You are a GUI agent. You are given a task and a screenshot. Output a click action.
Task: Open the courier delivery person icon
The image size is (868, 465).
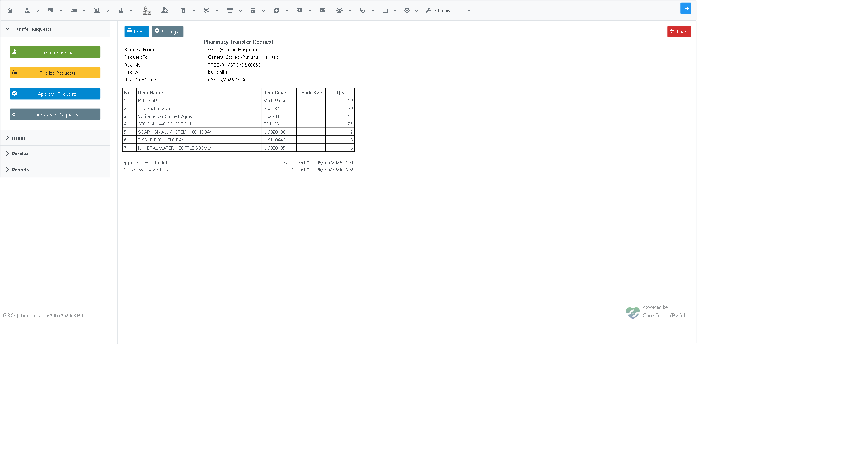147,10
